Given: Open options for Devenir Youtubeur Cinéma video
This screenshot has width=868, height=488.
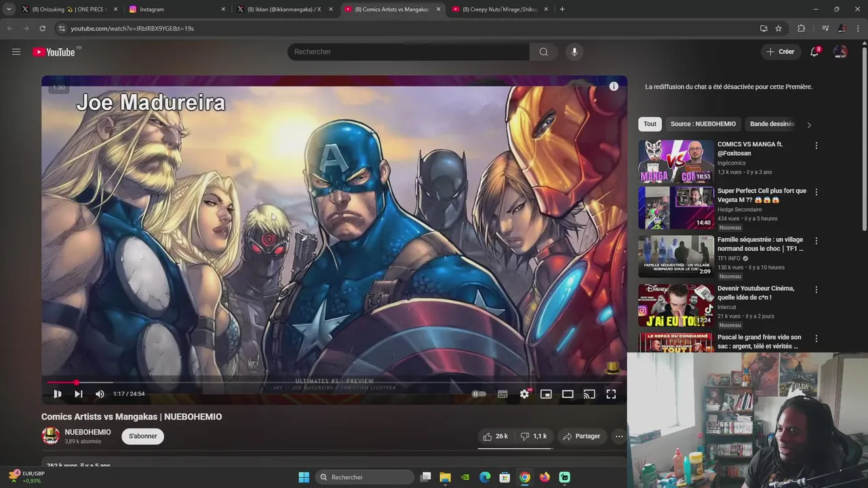Looking at the screenshot, I should tap(816, 290).
